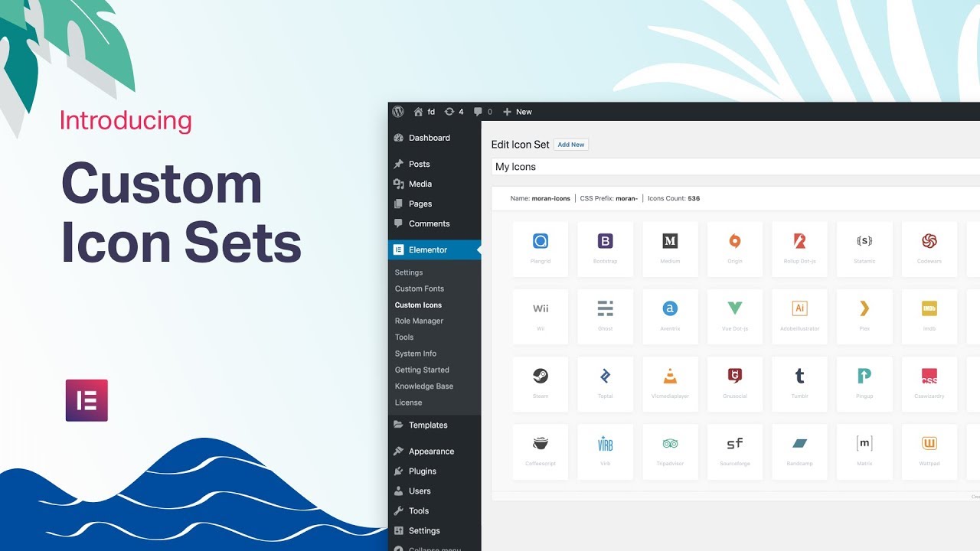Screen dimensions: 980x551
Task: Click the Add New button
Action: coord(570,144)
